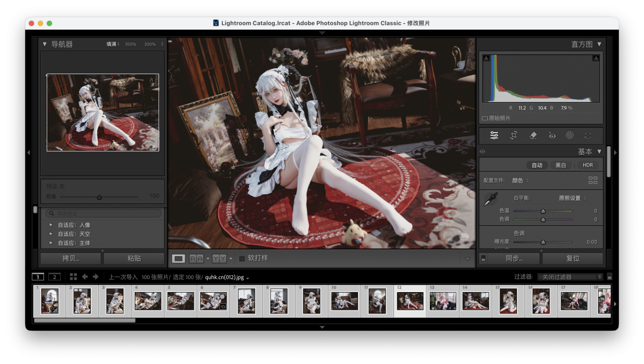Collapse the 导航器 navigator panel

[x=45, y=44]
